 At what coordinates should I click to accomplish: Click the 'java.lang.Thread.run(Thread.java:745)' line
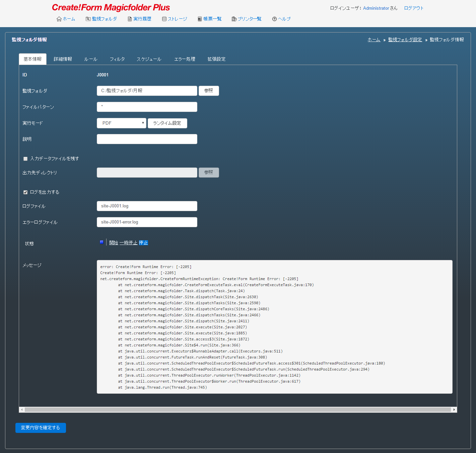click(x=162, y=387)
